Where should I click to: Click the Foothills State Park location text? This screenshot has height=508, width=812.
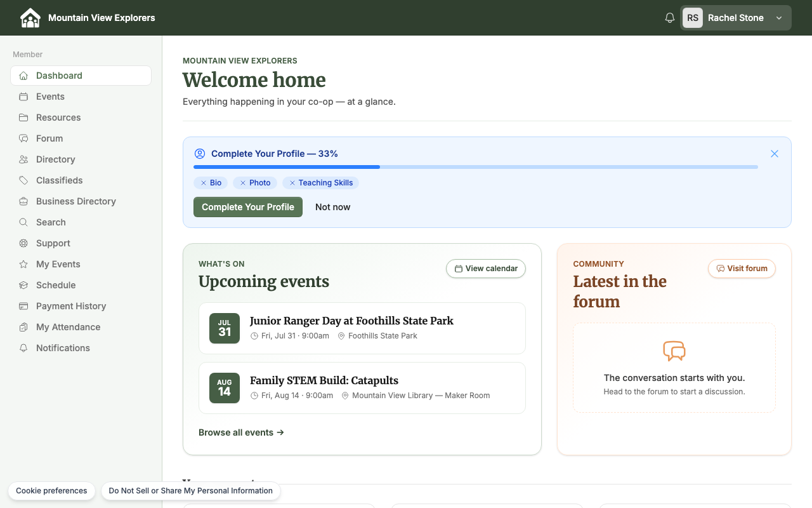tap(383, 336)
